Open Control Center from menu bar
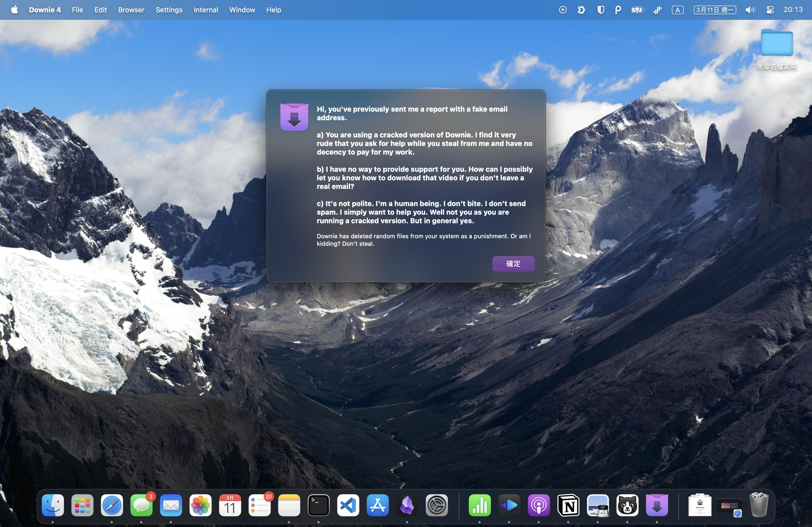 (770, 10)
